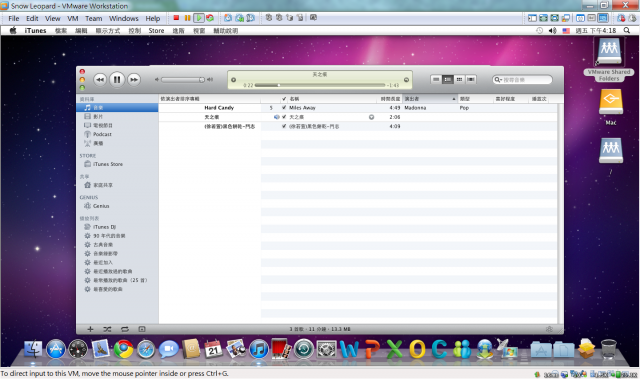Viewport: 640px width, 379px height.
Task: Open the VMware File menu
Action: tap(13, 18)
